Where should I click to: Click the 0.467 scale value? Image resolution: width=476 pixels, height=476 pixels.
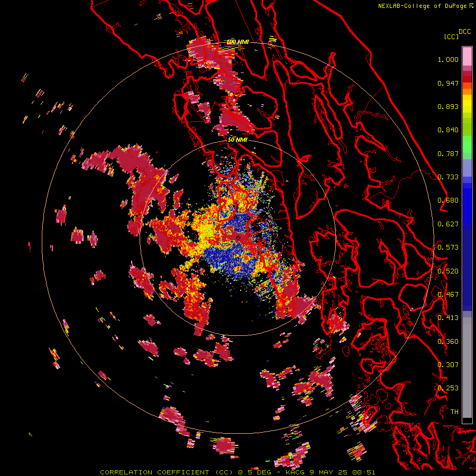(x=448, y=295)
